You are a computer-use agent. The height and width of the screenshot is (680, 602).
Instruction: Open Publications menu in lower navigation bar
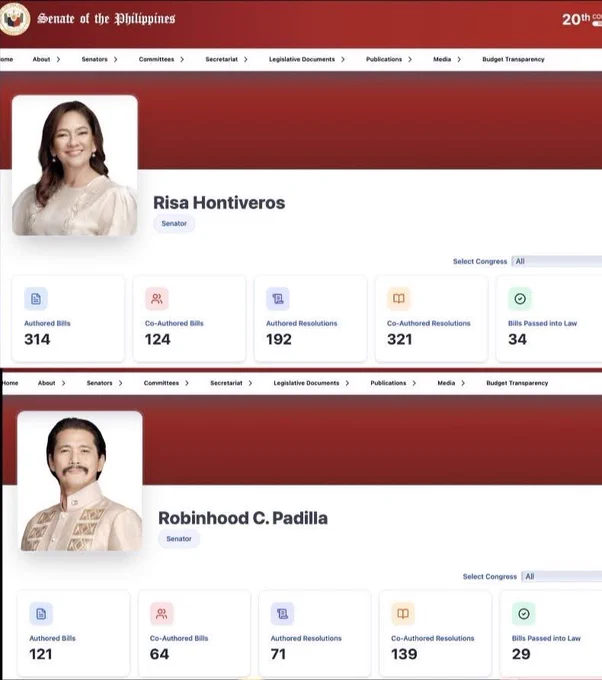pos(388,383)
